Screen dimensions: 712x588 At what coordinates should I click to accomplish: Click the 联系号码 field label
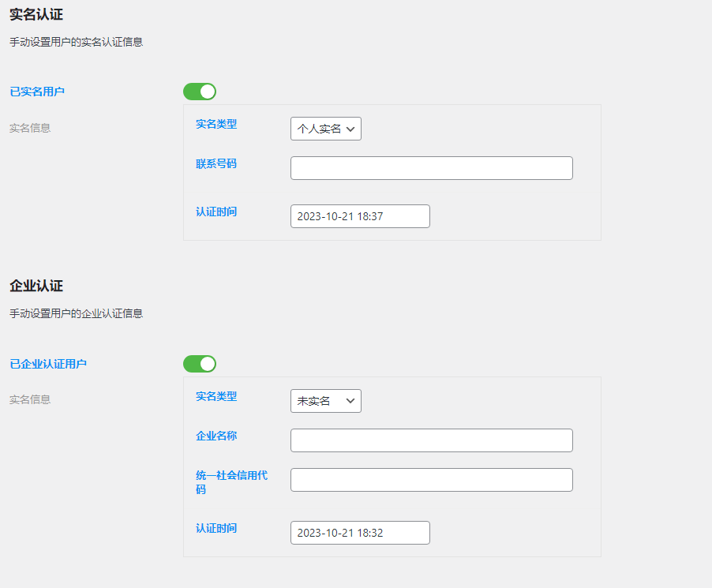pos(216,163)
